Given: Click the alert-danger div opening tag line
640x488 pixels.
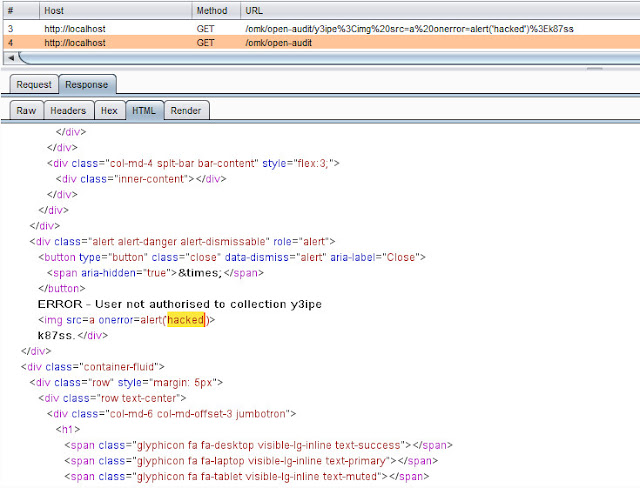Looking at the screenshot, I should click(x=182, y=242).
